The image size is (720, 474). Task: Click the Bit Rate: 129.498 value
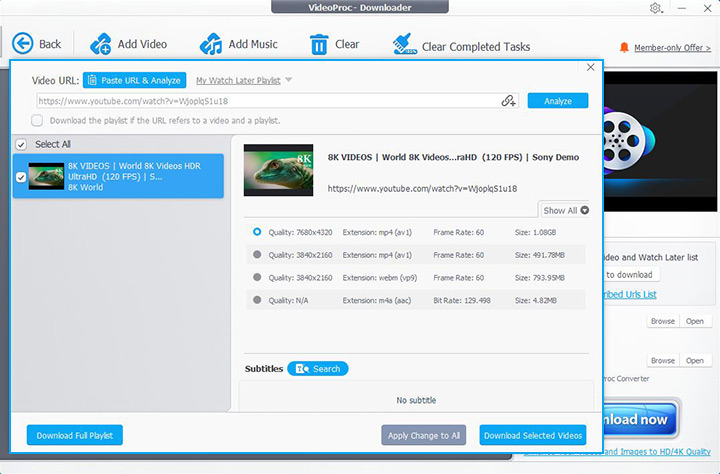461,300
